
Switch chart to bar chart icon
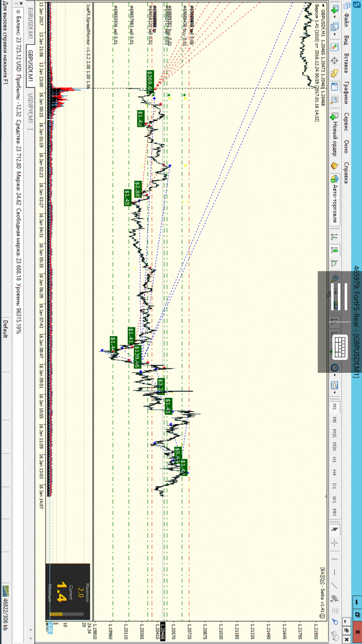(335, 237)
